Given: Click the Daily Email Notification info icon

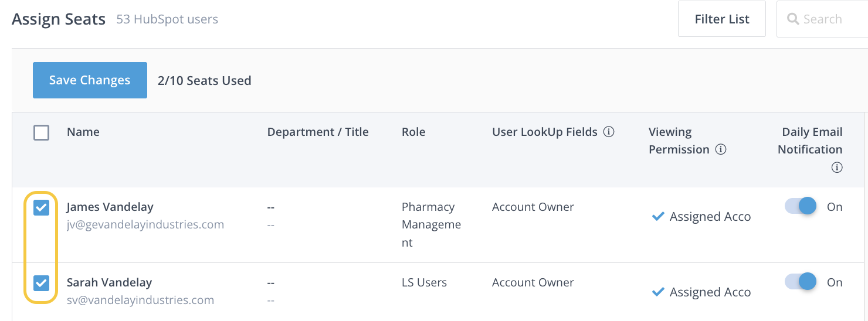Looking at the screenshot, I should pos(837,168).
